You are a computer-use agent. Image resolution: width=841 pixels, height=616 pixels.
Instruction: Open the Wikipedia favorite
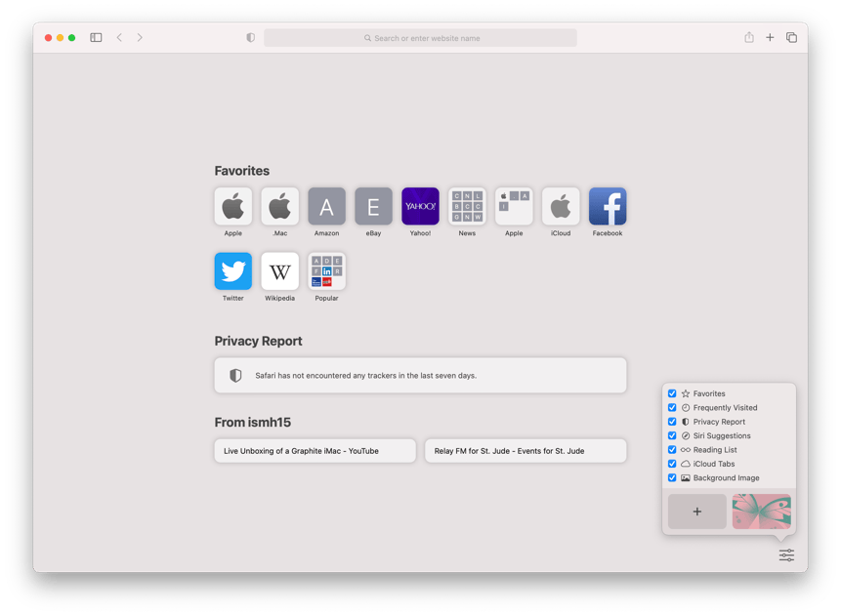[280, 271]
